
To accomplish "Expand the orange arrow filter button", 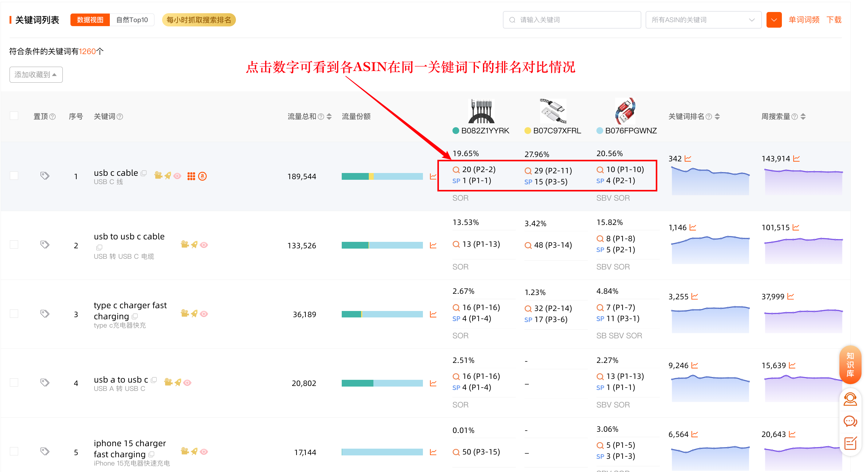I will click(774, 20).
